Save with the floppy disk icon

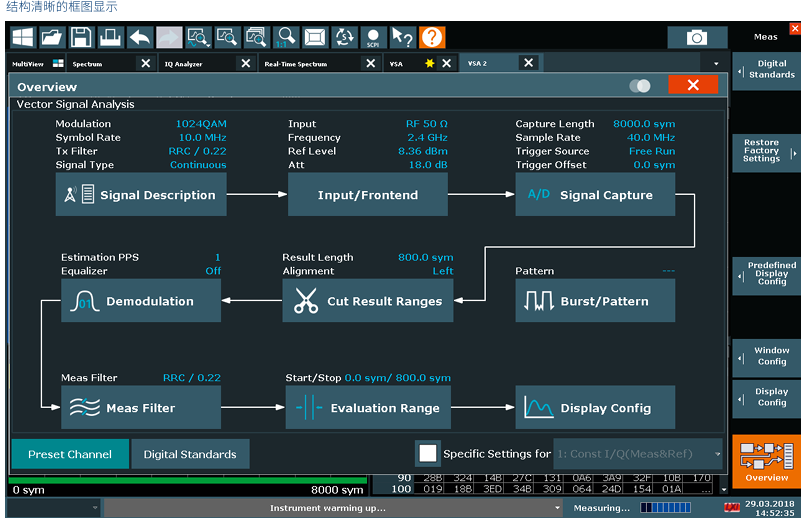[80, 37]
